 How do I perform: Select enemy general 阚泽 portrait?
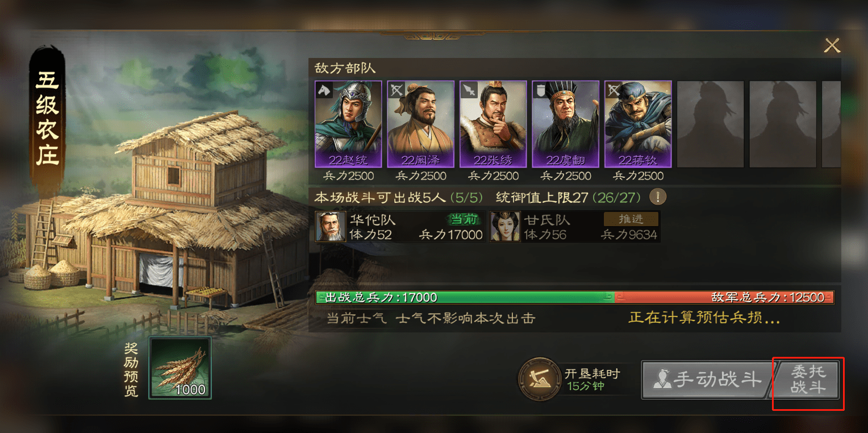(x=420, y=124)
